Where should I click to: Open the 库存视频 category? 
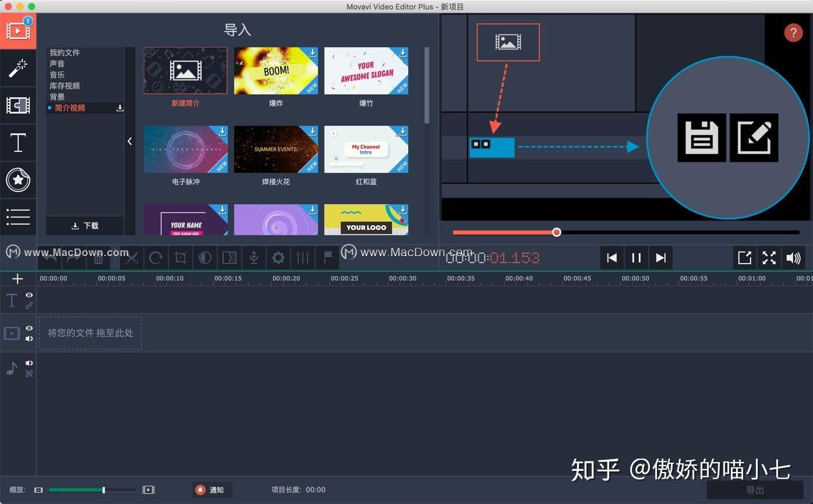[x=64, y=86]
